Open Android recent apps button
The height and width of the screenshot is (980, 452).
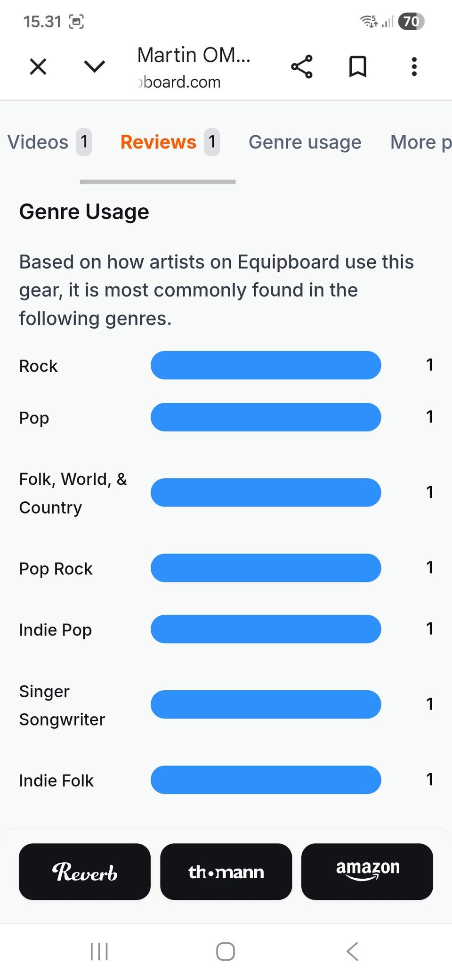[99, 951]
